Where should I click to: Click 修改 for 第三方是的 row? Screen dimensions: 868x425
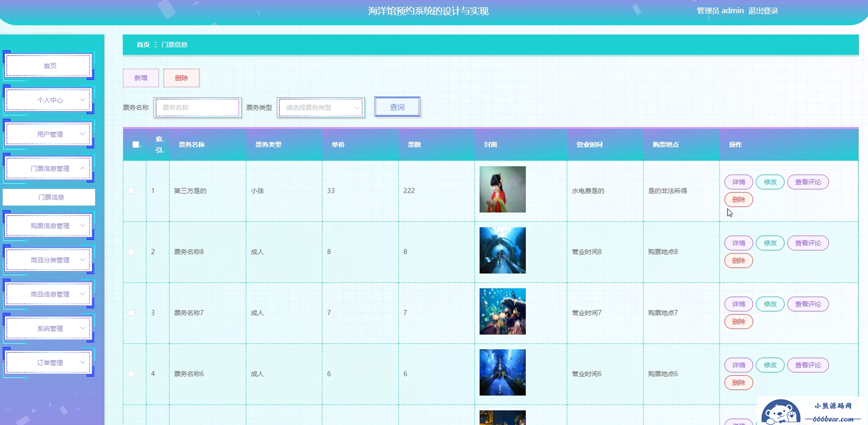770,182
